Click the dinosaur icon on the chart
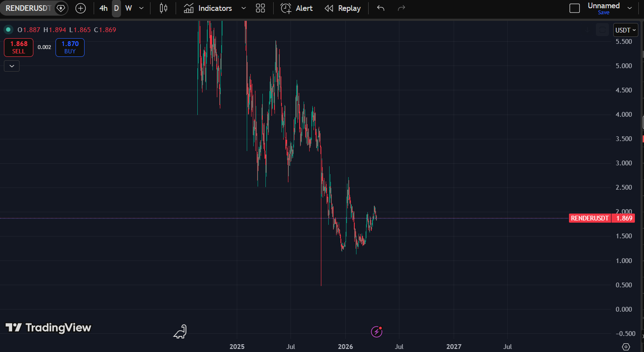The width and height of the screenshot is (644, 352). 180,332
